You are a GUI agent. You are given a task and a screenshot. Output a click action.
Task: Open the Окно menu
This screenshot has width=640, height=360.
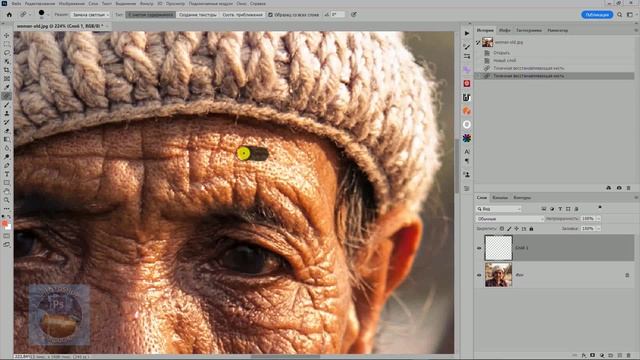[241, 3]
